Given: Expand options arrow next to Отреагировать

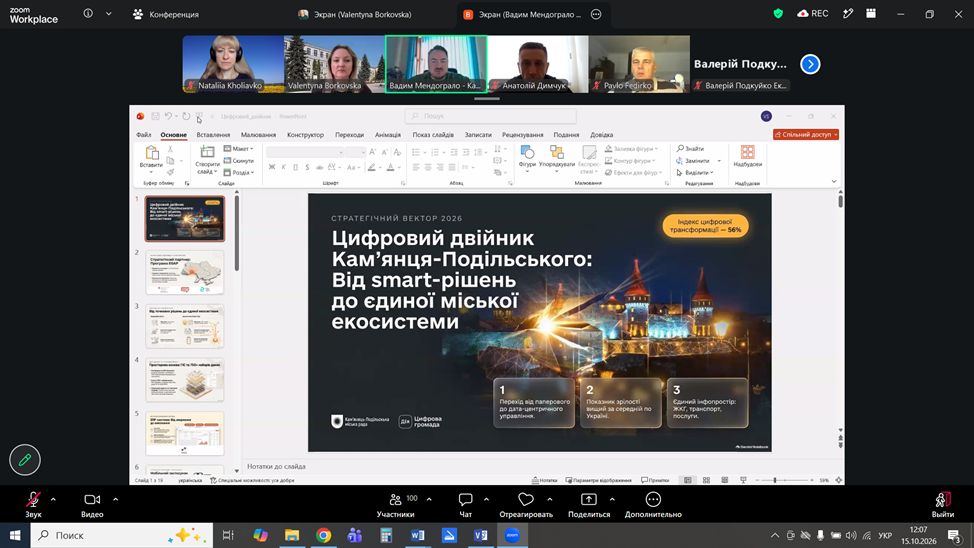Looking at the screenshot, I should pyautogui.click(x=550, y=499).
